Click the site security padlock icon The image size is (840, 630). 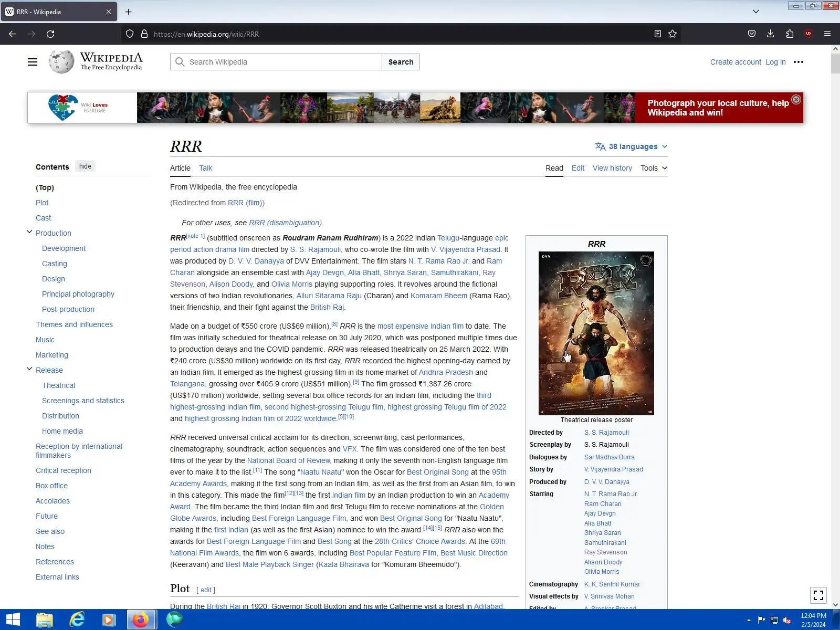[144, 34]
